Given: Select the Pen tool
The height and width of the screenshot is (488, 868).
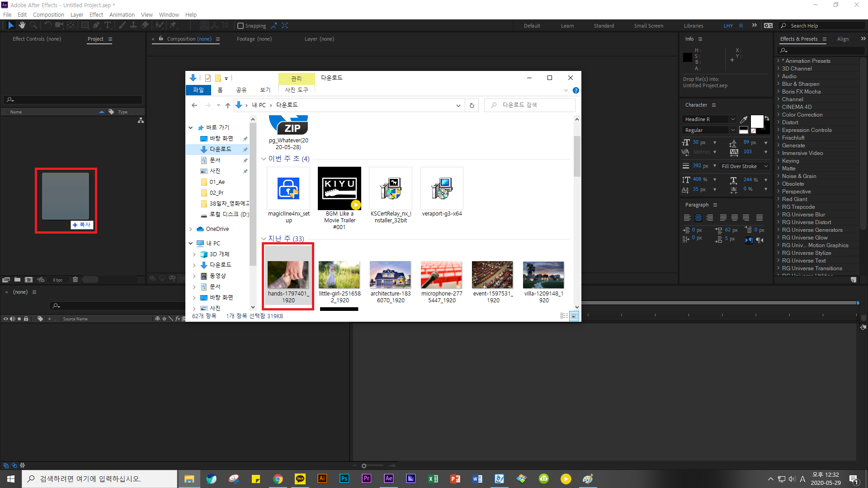Looking at the screenshot, I should click(x=96, y=25).
